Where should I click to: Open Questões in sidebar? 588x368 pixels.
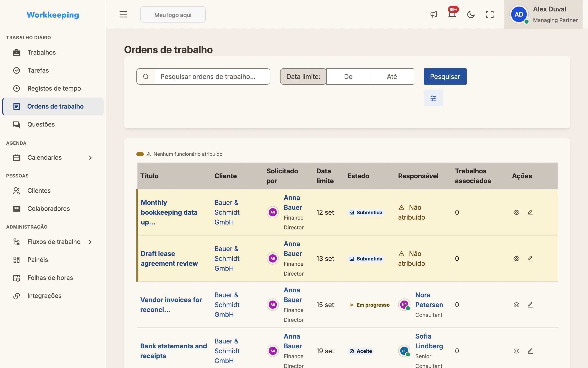click(x=53, y=124)
